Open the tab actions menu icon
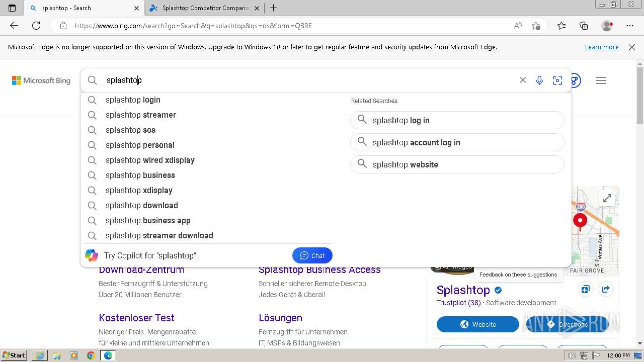The height and width of the screenshot is (362, 644). 12,8
